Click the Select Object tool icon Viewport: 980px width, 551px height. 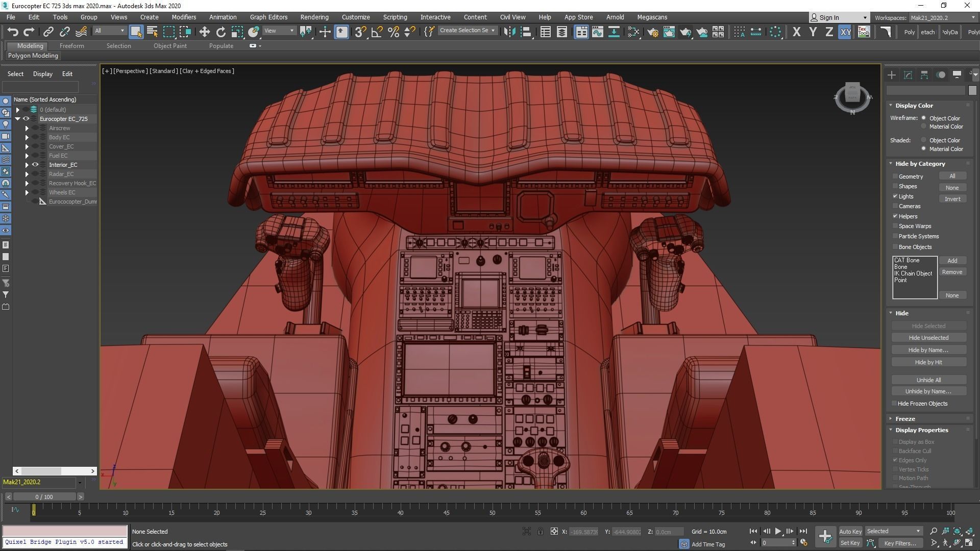click(x=136, y=32)
